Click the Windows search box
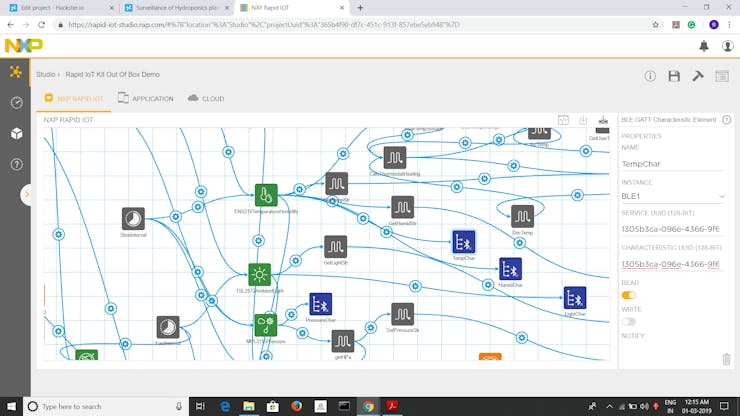 106,406
